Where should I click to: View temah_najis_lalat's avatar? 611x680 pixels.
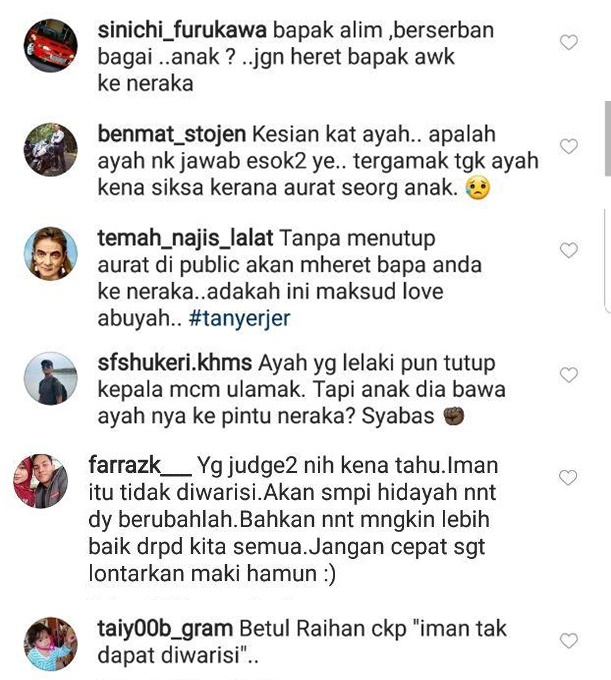[x=51, y=254]
